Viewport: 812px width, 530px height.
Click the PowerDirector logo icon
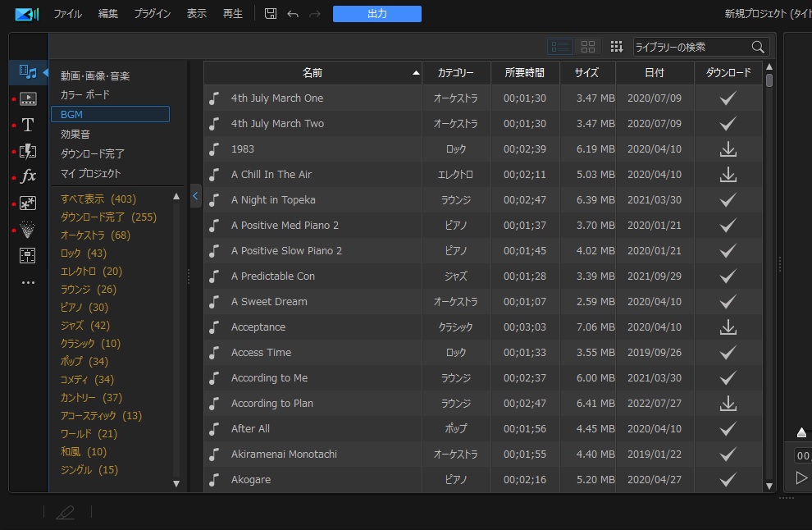[x=27, y=14]
